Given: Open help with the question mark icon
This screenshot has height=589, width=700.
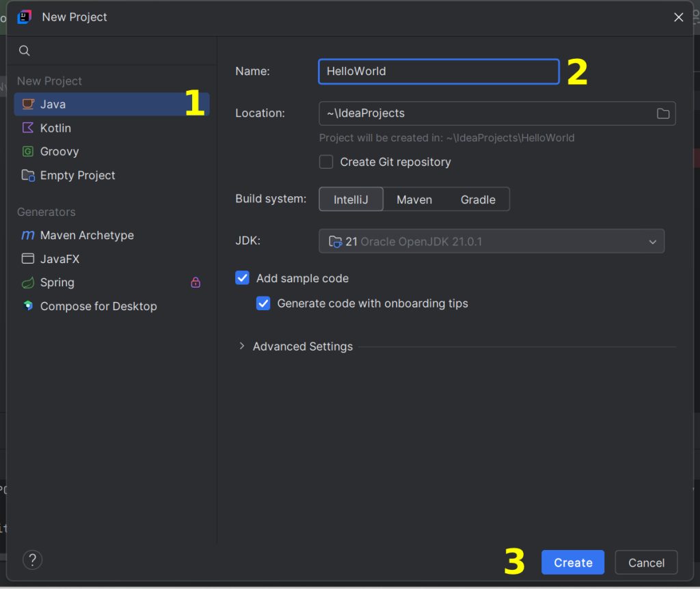Looking at the screenshot, I should point(32,560).
